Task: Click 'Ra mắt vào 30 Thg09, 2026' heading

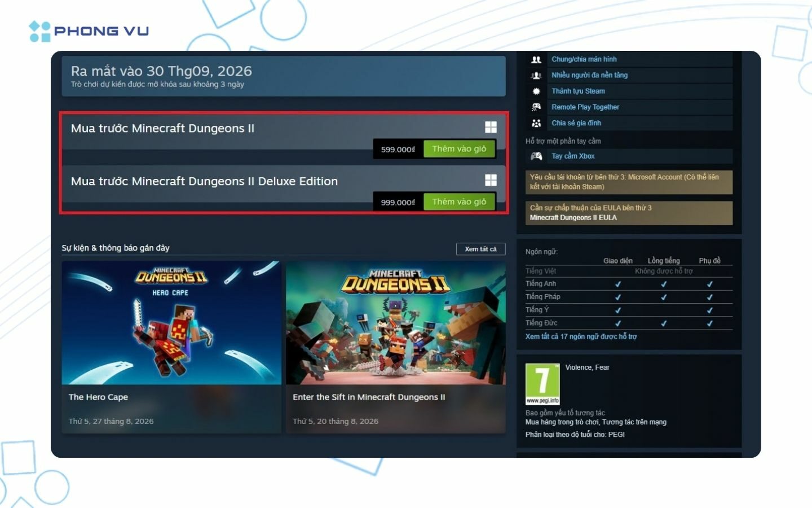Action: (161, 71)
